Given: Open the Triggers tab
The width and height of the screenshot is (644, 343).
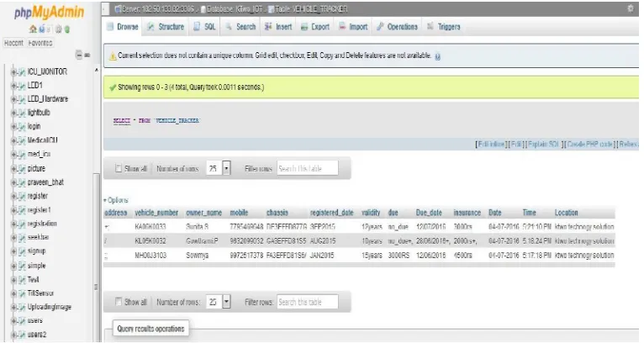Looking at the screenshot, I should coord(444,27).
